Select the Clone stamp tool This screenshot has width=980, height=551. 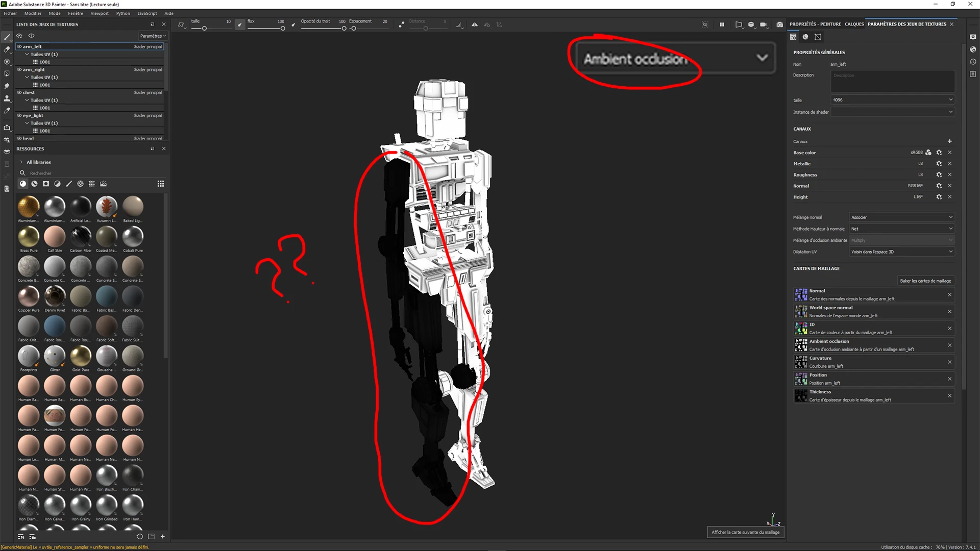click(x=7, y=98)
